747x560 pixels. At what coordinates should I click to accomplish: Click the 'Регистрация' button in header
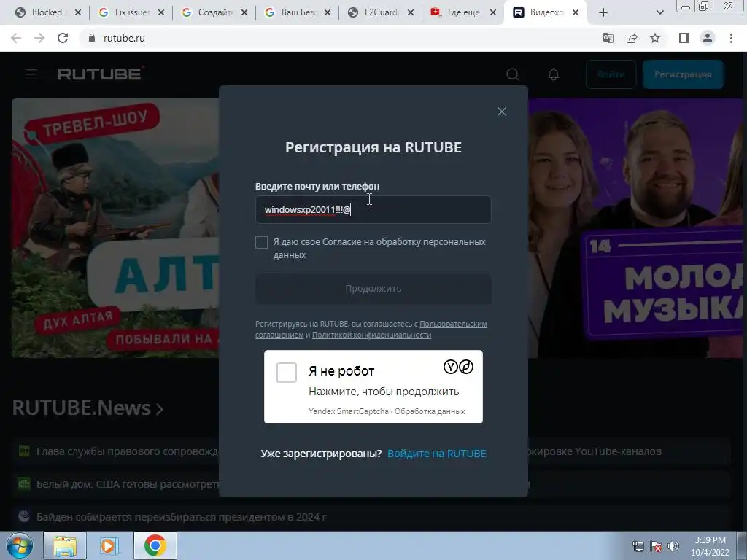(683, 74)
